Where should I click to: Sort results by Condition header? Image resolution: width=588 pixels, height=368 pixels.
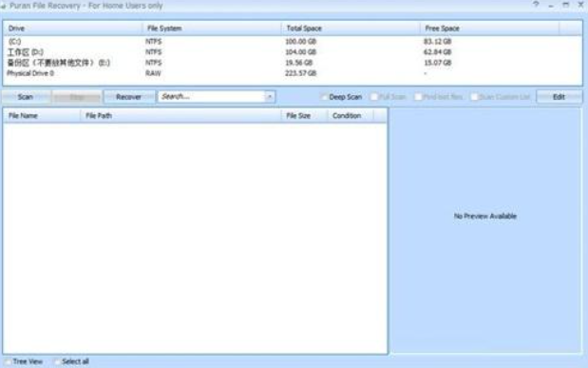pyautogui.click(x=351, y=116)
